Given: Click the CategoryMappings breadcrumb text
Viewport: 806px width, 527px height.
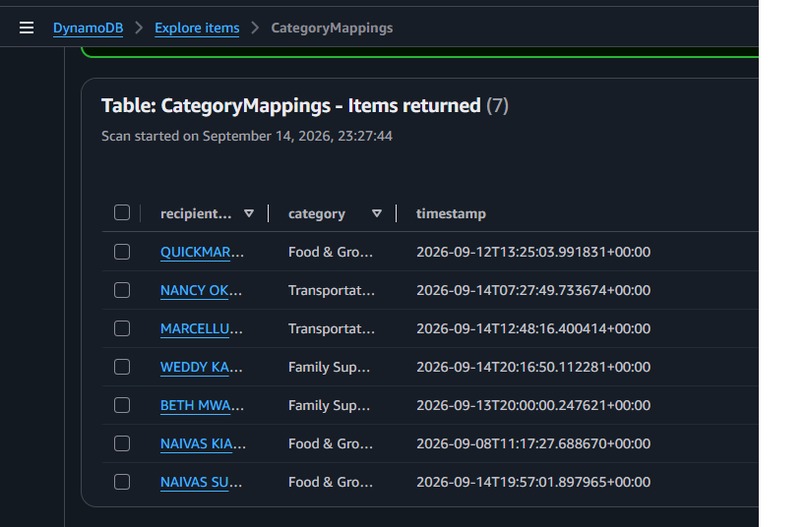Looking at the screenshot, I should (332, 28).
